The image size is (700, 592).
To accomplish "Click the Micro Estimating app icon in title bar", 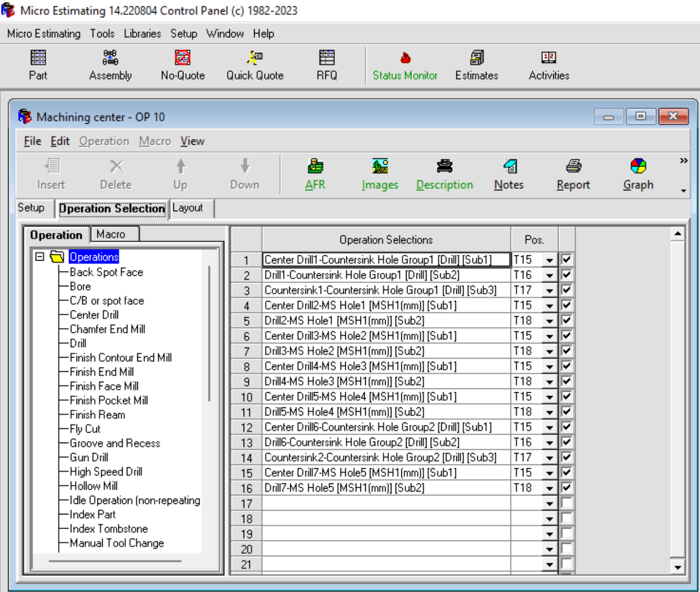I will [x=8, y=10].
